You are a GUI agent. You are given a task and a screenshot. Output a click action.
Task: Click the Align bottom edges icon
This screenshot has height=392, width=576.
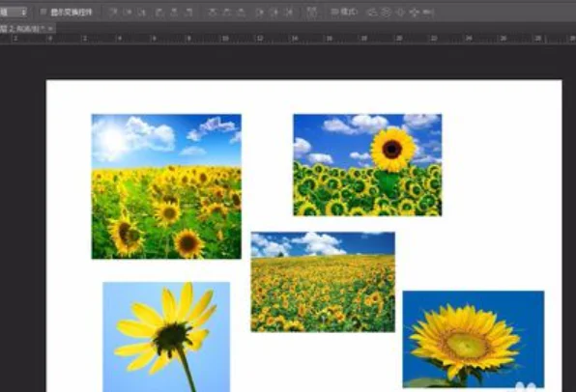pos(142,13)
